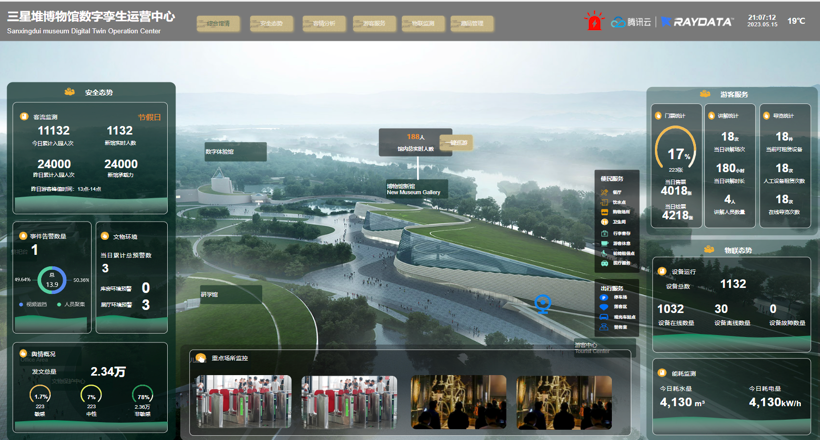The height and width of the screenshot is (440, 820).
Task: Click the RAYDATA logo
Action: coord(697,22)
